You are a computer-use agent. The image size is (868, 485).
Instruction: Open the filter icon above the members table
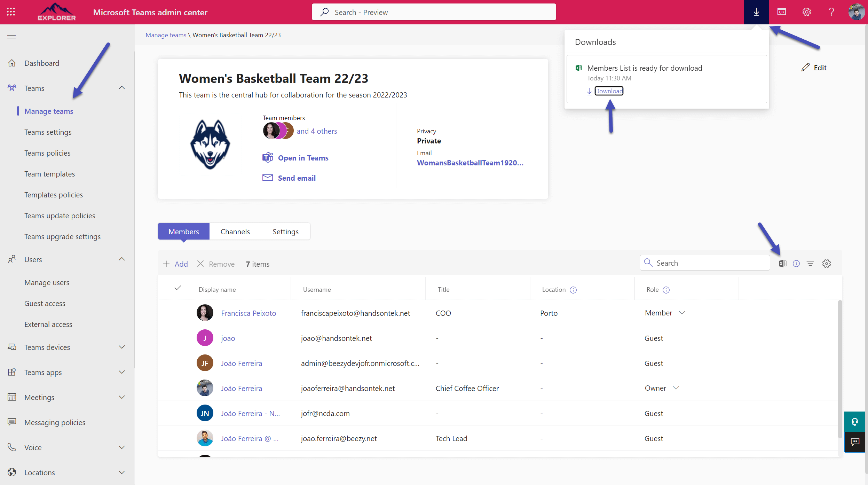coord(811,263)
